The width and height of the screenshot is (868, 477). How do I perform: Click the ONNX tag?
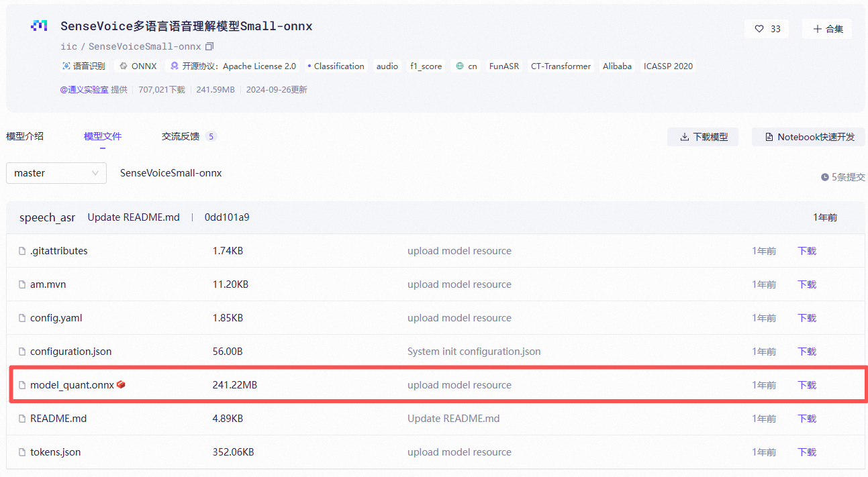point(138,66)
